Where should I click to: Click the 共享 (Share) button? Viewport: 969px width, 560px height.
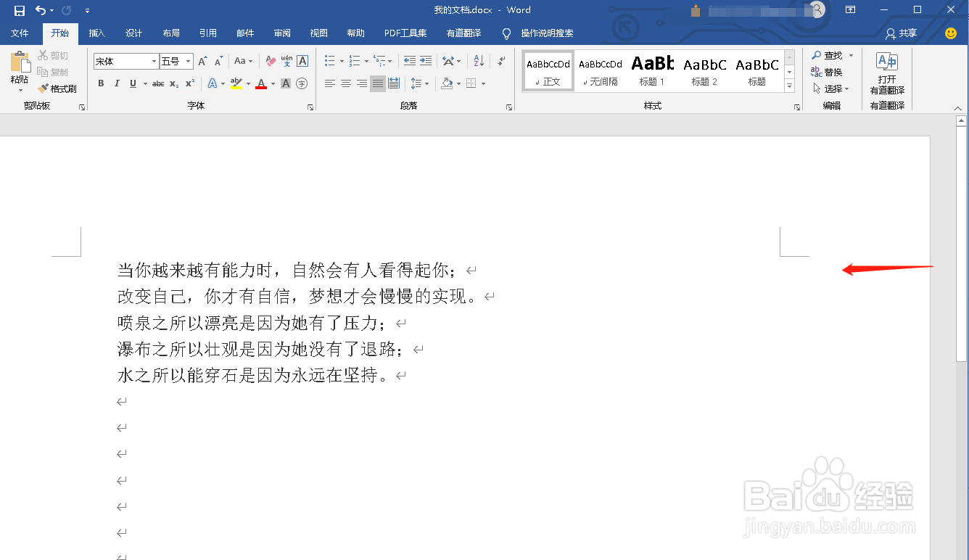point(902,33)
